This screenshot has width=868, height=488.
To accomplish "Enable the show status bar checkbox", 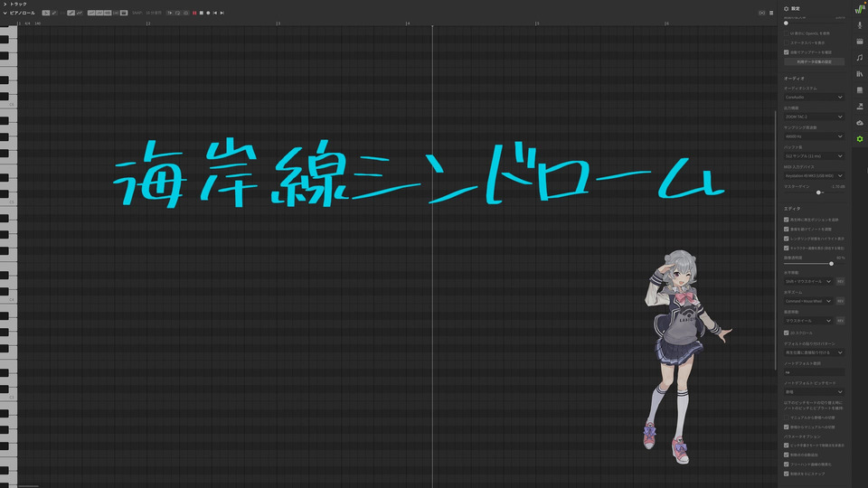I will pyautogui.click(x=786, y=42).
